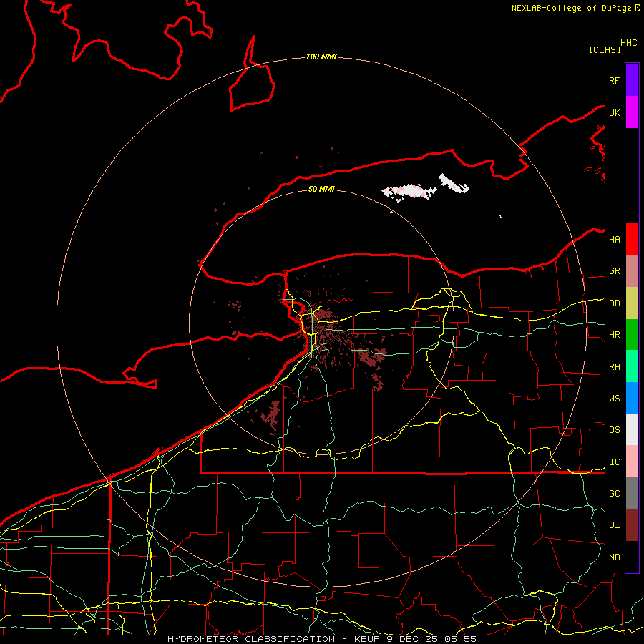Click the WS blue legend swatch
Viewport: 644px width, 644px height.
(x=632, y=398)
